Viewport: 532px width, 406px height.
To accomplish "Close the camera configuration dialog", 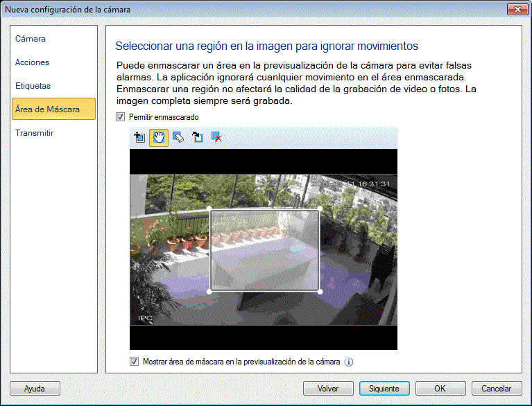I will coord(515,10).
